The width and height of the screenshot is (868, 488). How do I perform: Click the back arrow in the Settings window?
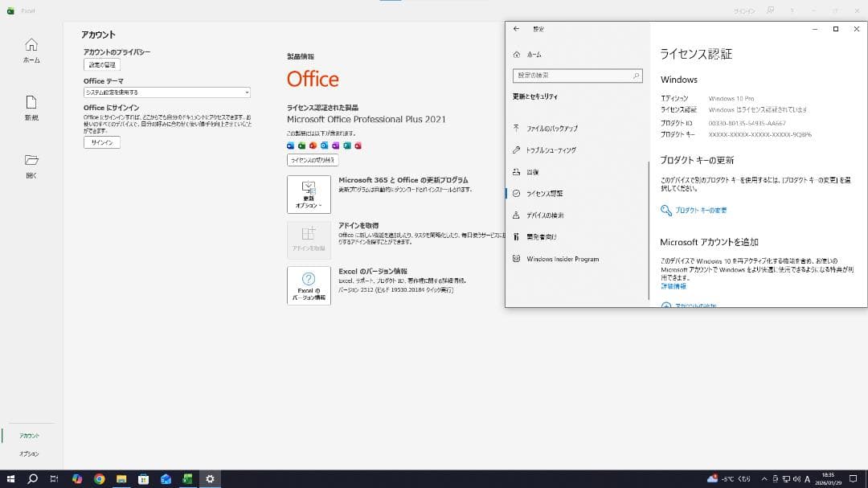click(517, 29)
